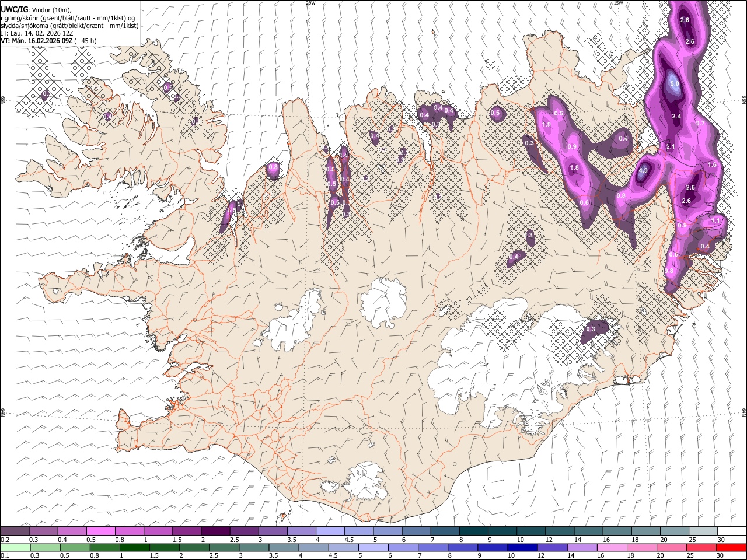Select the pale mint 0.1 swatch in lower legend
The image size is (747, 560).
tap(15, 547)
